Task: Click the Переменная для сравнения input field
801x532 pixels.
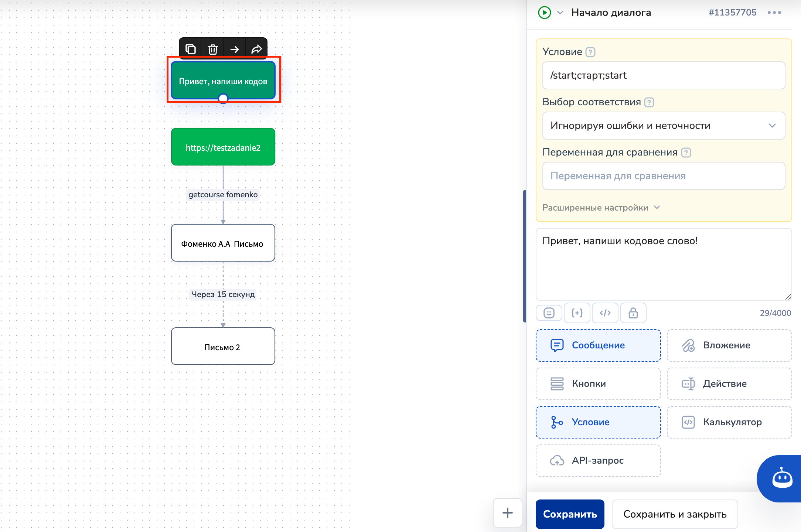Action: 661,176
